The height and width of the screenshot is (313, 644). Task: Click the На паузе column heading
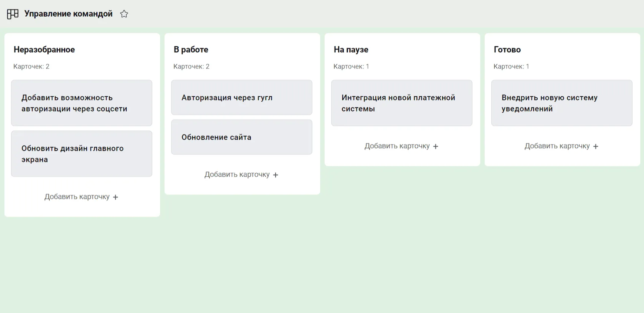351,50
